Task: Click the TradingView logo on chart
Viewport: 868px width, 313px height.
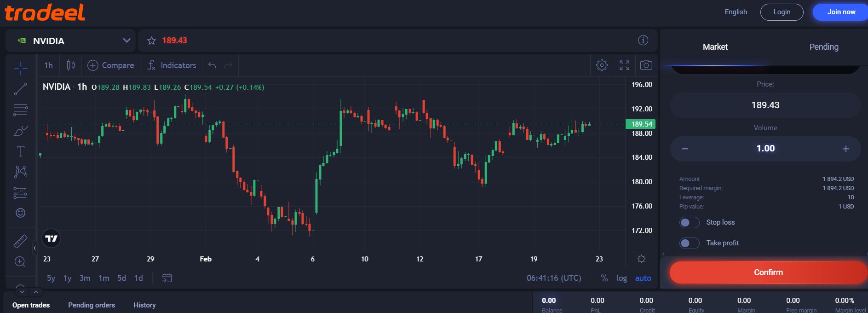Action: [51, 238]
